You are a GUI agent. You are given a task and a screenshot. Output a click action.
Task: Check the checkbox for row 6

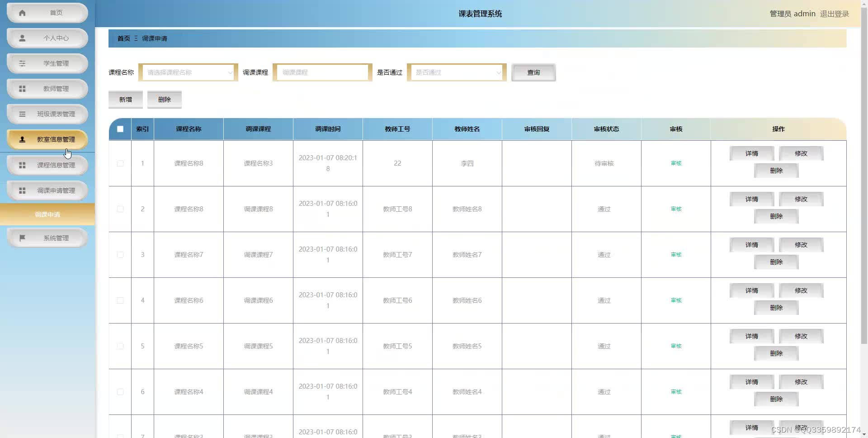click(x=120, y=392)
